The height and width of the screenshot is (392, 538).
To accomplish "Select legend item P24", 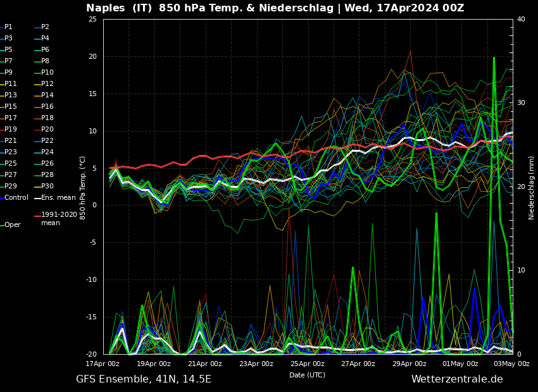I will coord(44,152).
